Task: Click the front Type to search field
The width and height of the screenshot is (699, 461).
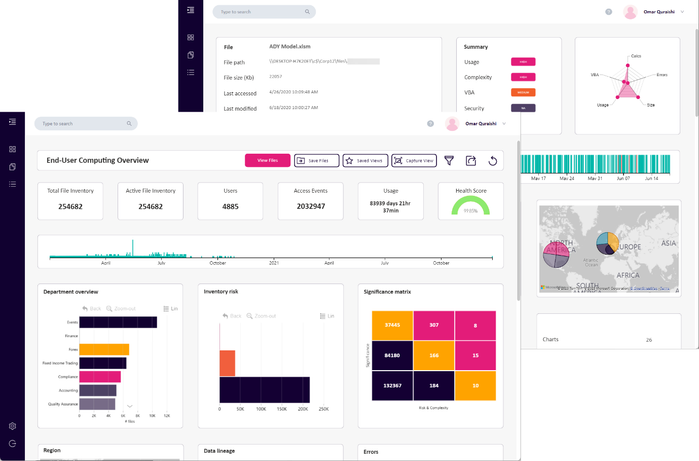Action: 86,123
